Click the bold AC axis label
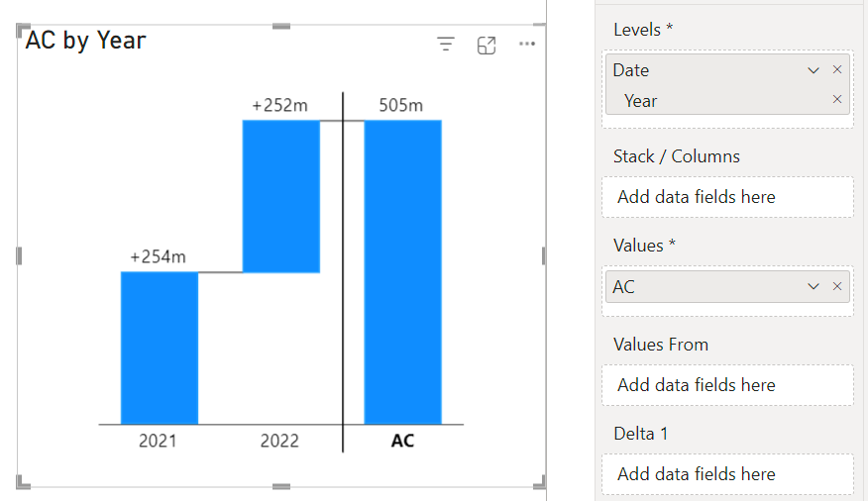This screenshot has width=868, height=501. coord(402,441)
